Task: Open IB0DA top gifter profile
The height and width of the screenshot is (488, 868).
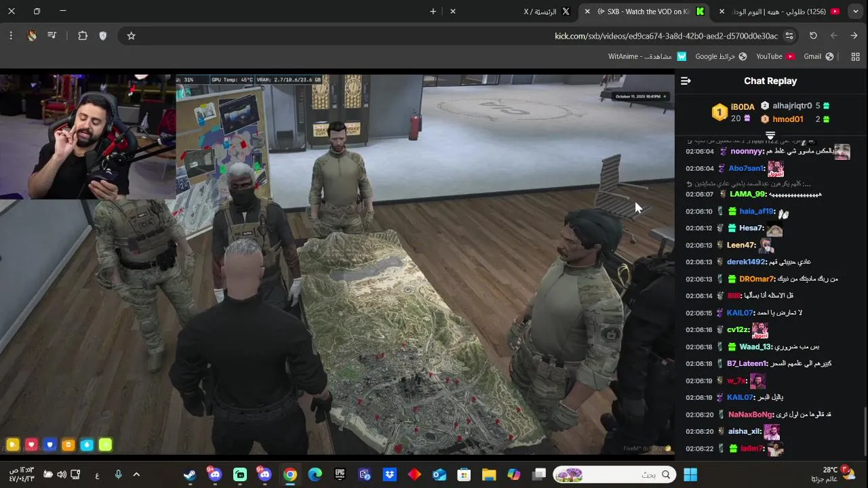Action: (743, 107)
